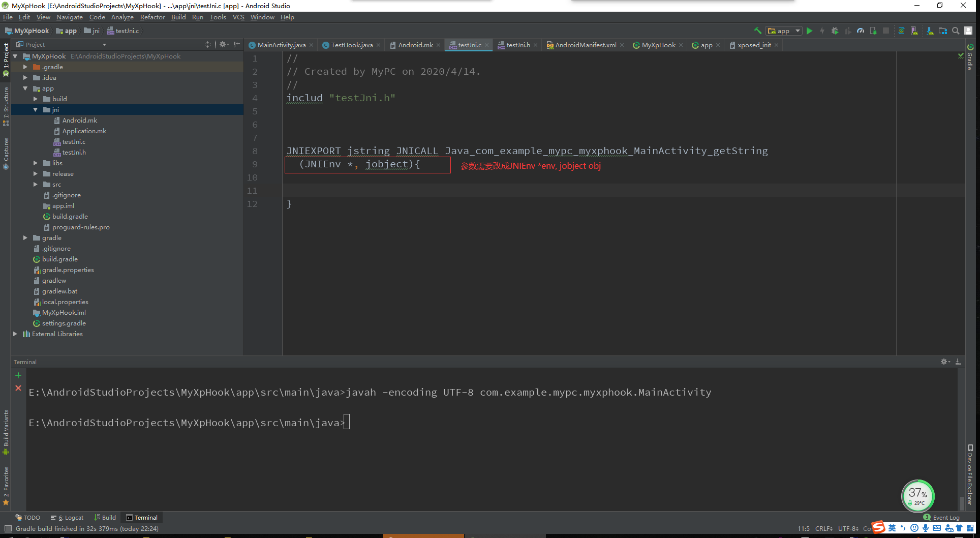The width and height of the screenshot is (980, 538).
Task: Toggle the Gradle side panel
Action: (x=970, y=57)
